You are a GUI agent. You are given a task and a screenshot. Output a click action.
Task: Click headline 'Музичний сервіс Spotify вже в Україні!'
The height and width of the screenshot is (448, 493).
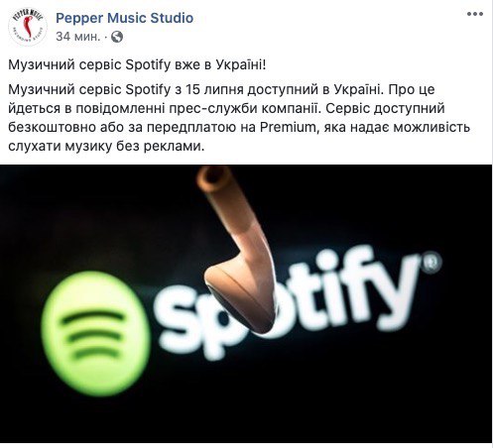137,65
